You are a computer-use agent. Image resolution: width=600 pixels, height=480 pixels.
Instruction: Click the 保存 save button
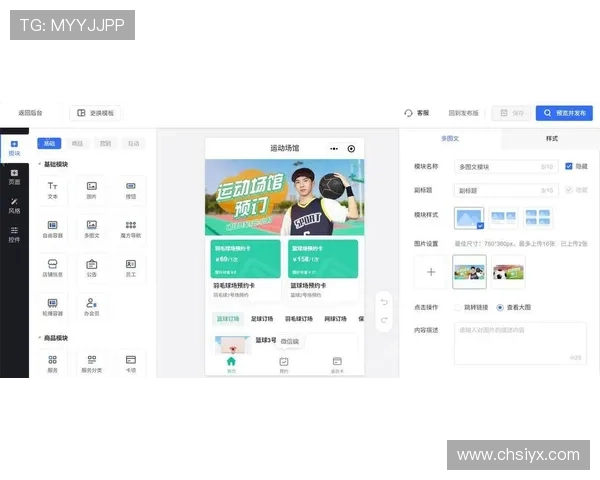512,113
